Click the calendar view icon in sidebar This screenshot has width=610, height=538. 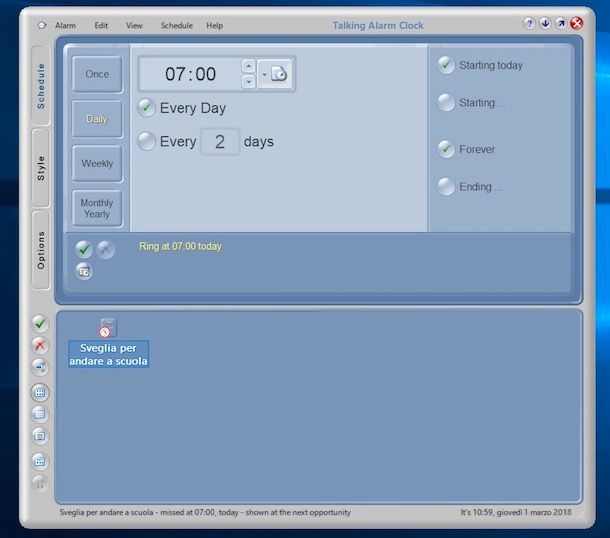pyautogui.click(x=40, y=462)
